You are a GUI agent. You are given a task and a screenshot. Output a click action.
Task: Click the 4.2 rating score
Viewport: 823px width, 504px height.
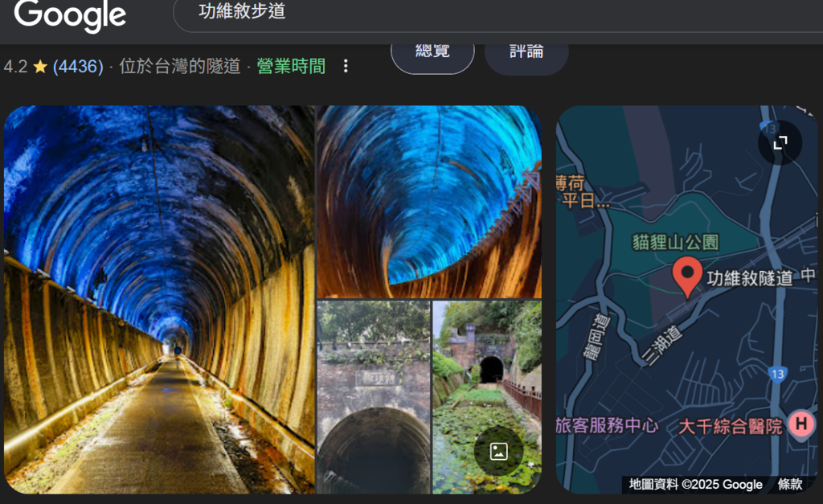tap(15, 67)
